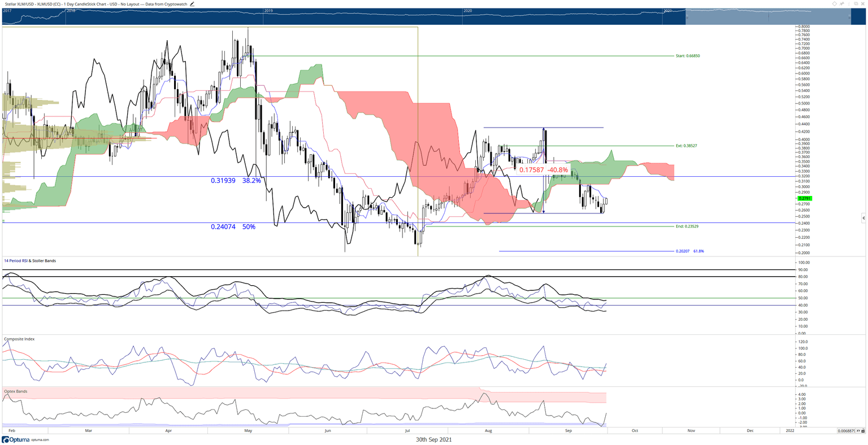
Task: Click the restore window icon at top right
Action: click(856, 3)
